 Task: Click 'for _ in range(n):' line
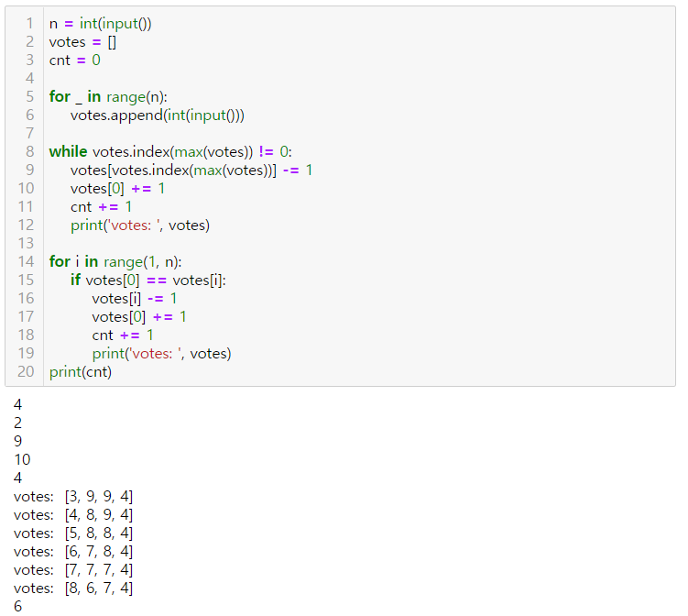click(108, 96)
